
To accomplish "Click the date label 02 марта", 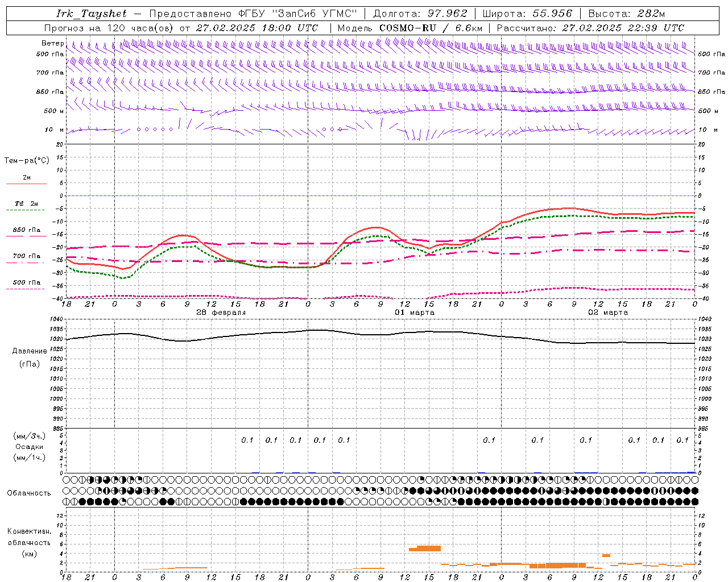I will click(x=608, y=313).
